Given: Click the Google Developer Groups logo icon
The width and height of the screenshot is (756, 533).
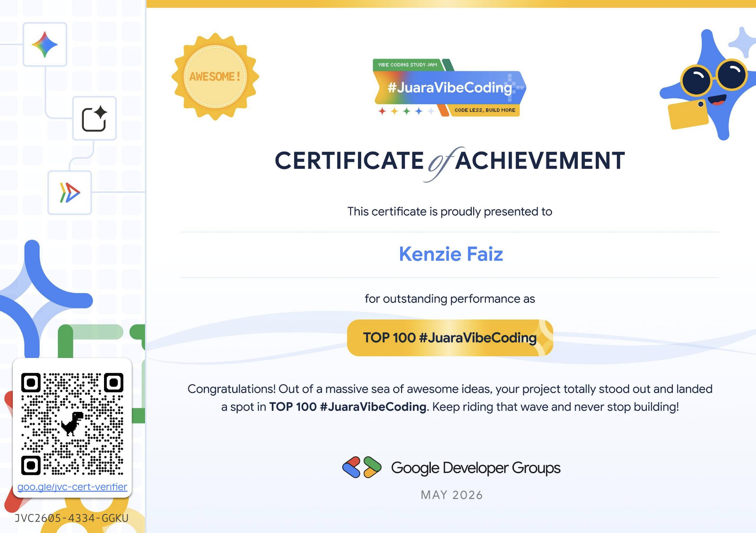Looking at the screenshot, I should [362, 468].
